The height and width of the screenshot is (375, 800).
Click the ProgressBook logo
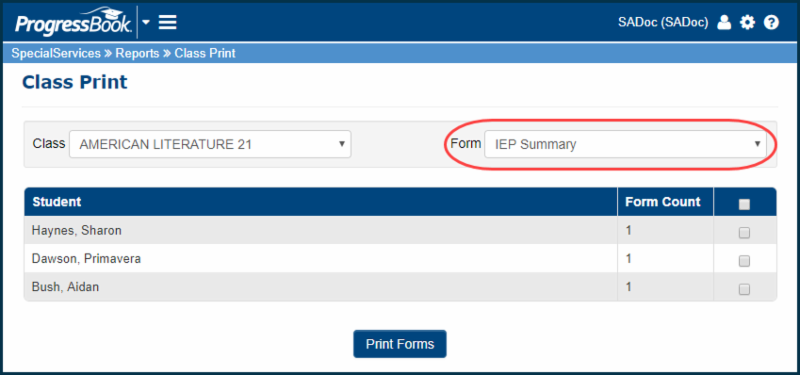(x=74, y=22)
